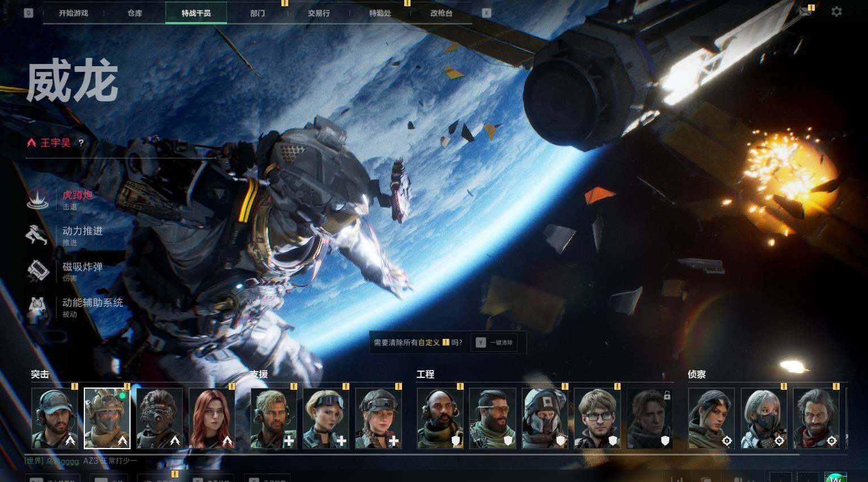Choose the locked 工程 operator
The width and height of the screenshot is (868, 482).
click(x=650, y=418)
